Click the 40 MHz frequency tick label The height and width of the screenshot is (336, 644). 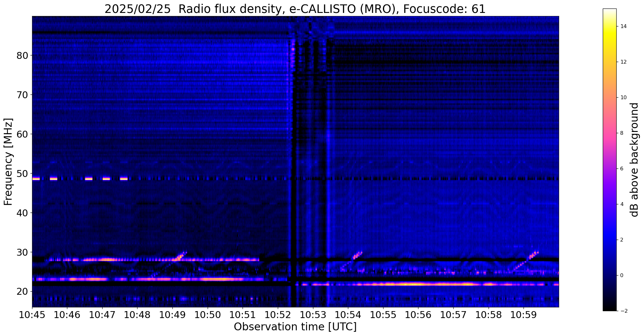22,213
